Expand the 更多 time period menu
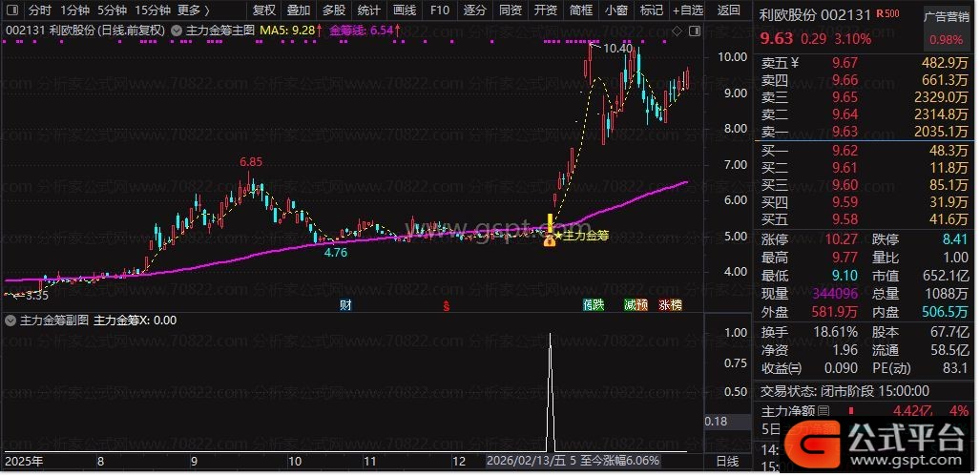Screen dimensions: 980x476 [x=193, y=10]
